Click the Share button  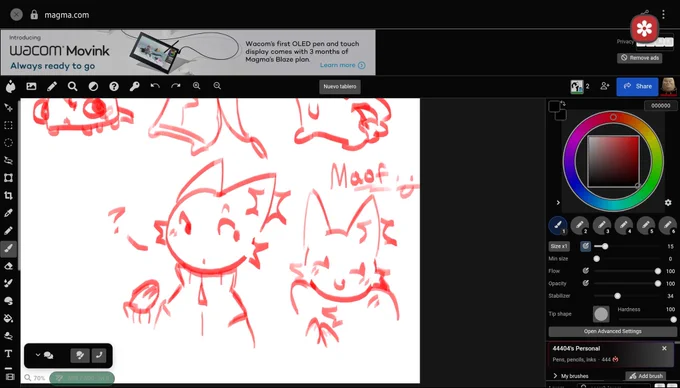click(x=637, y=87)
